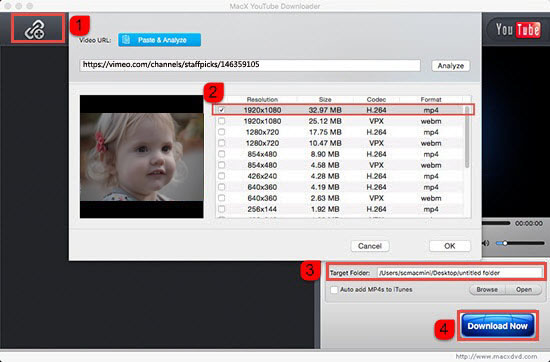
Task: Open the target folder
Action: coord(524,290)
